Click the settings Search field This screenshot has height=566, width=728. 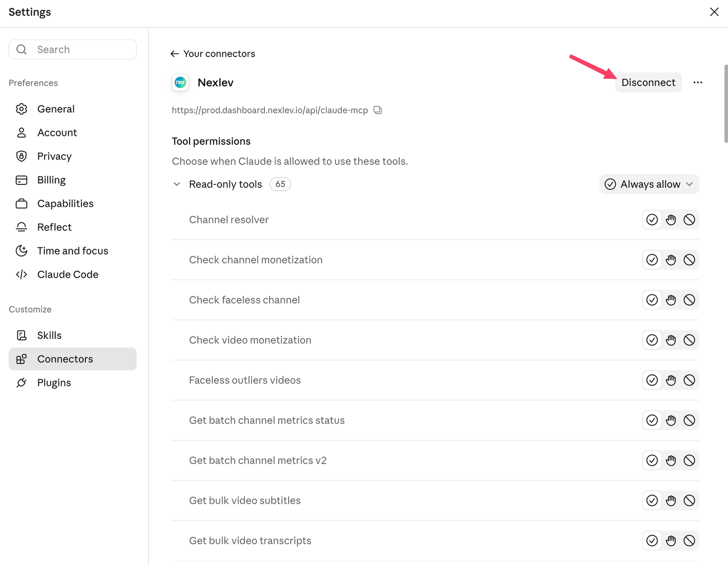72,50
